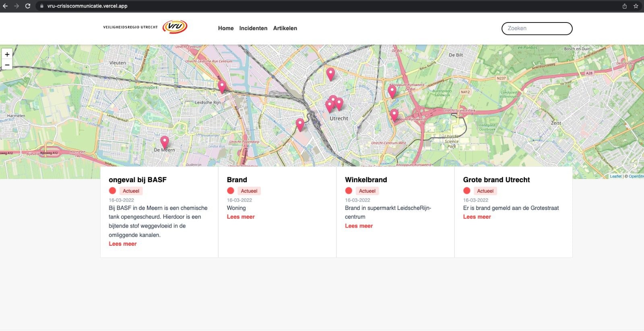Click the map zoom out minus button
Image resolution: width=644 pixels, height=331 pixels.
tap(7, 65)
